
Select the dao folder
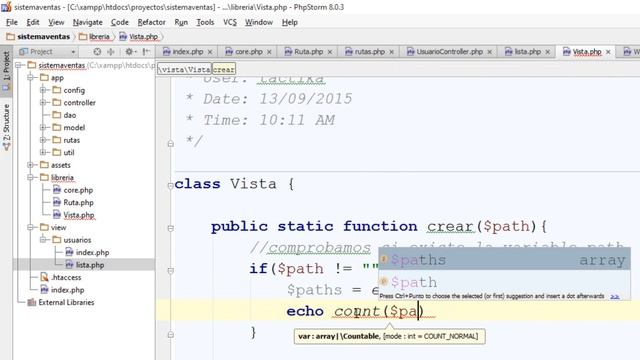[64, 115]
